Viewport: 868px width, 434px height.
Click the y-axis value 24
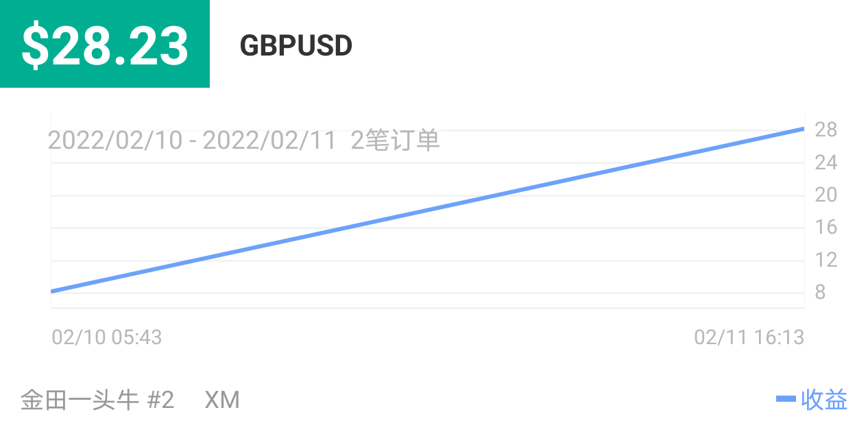pyautogui.click(x=826, y=162)
